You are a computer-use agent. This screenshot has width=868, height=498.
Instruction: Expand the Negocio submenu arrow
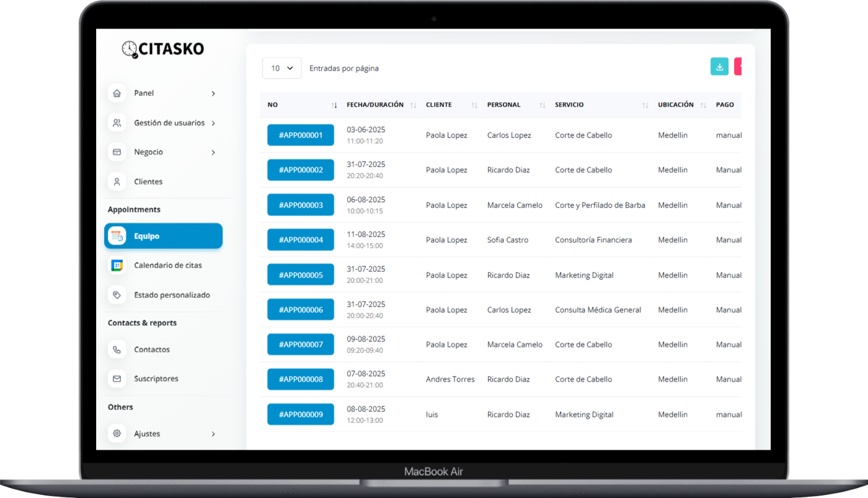[213, 152]
